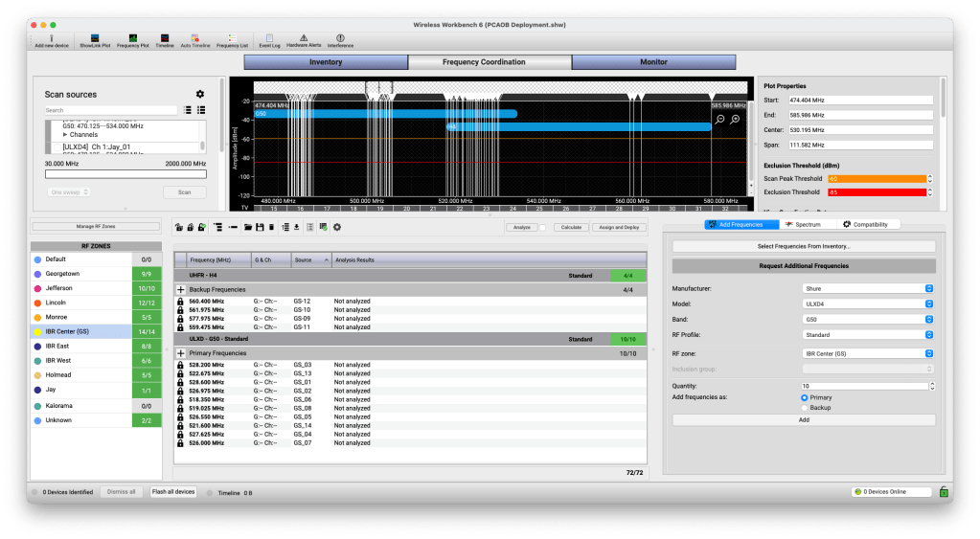Open scan sources settings gear

point(200,94)
